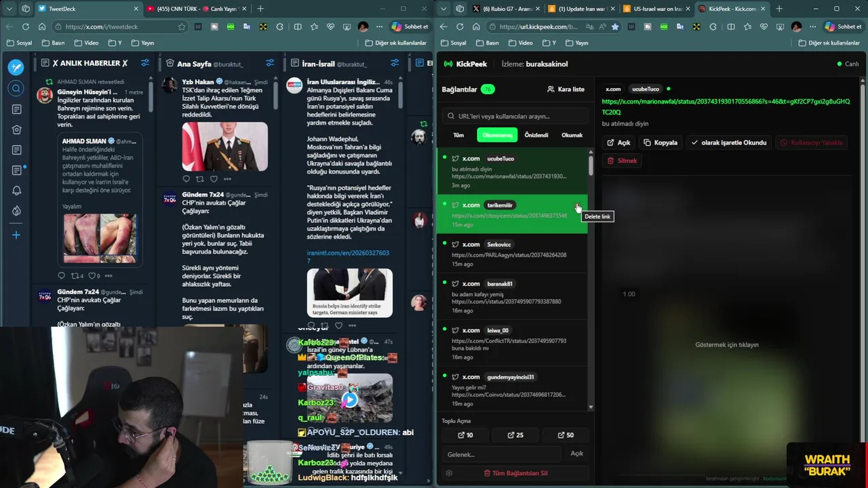The width and height of the screenshot is (868, 488).
Task: Open the TweetDeck trending flame icon
Action: (x=16, y=211)
